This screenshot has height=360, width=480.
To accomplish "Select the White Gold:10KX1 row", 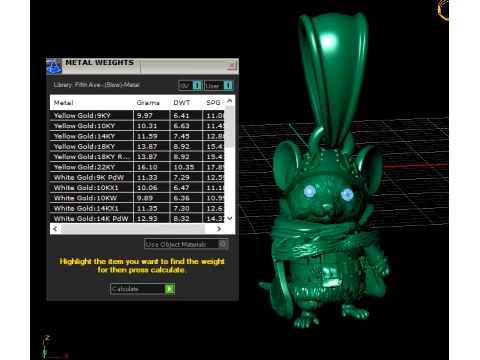I will click(138, 188).
